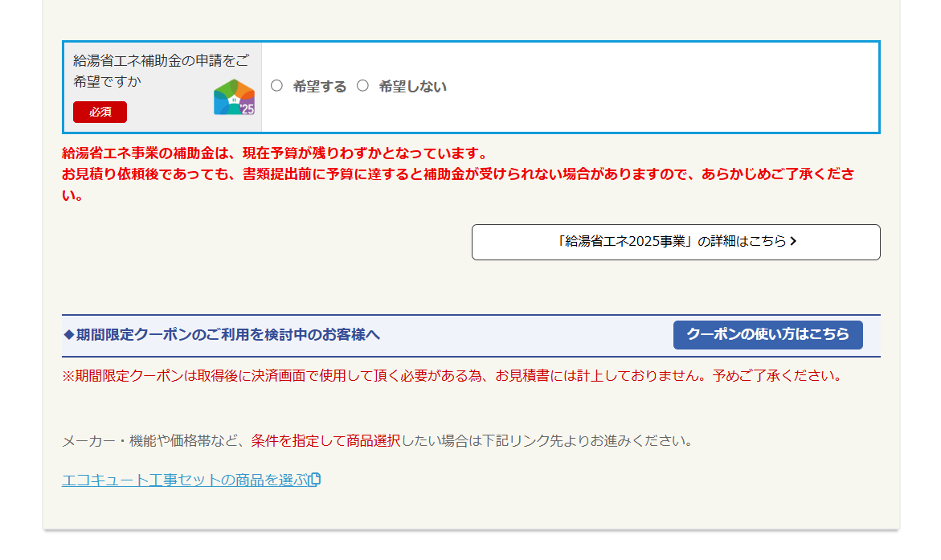Select the 希望する radio button
This screenshot has width=941, height=560.
pos(276,86)
